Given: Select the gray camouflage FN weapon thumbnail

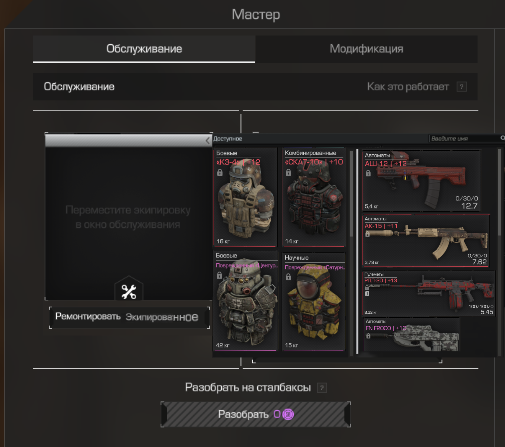Looking at the screenshot, I should [412, 335].
